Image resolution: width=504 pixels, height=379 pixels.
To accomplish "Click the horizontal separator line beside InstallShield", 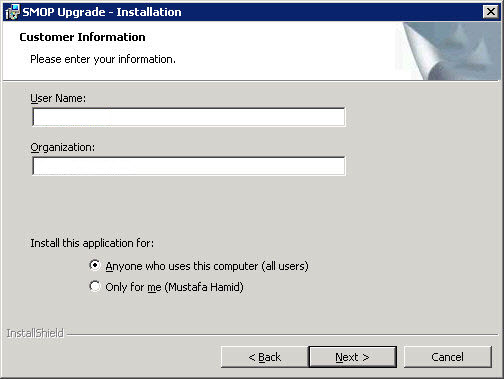I will click(282, 334).
